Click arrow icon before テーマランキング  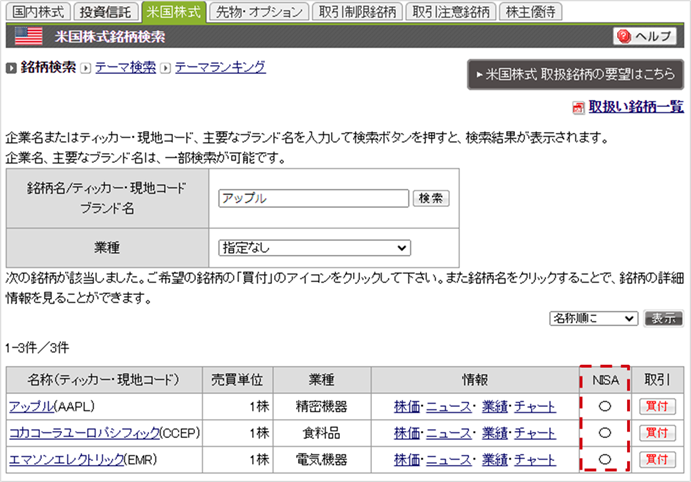click(165, 68)
